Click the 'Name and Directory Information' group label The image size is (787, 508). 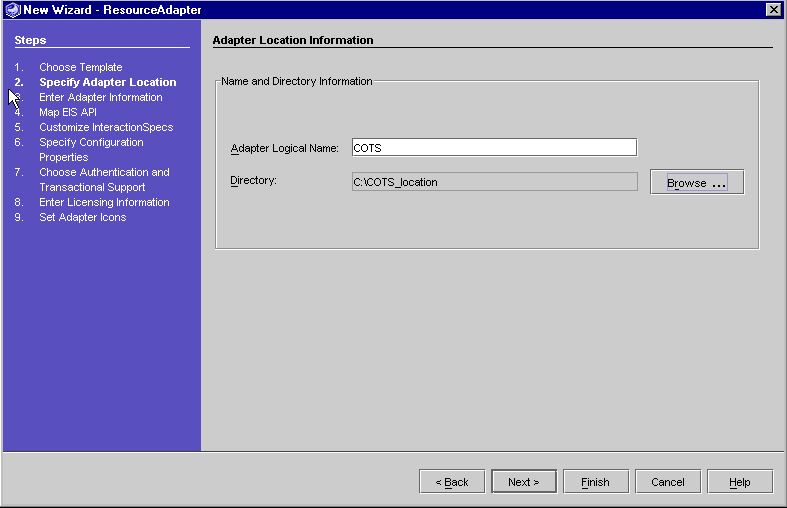coord(297,81)
